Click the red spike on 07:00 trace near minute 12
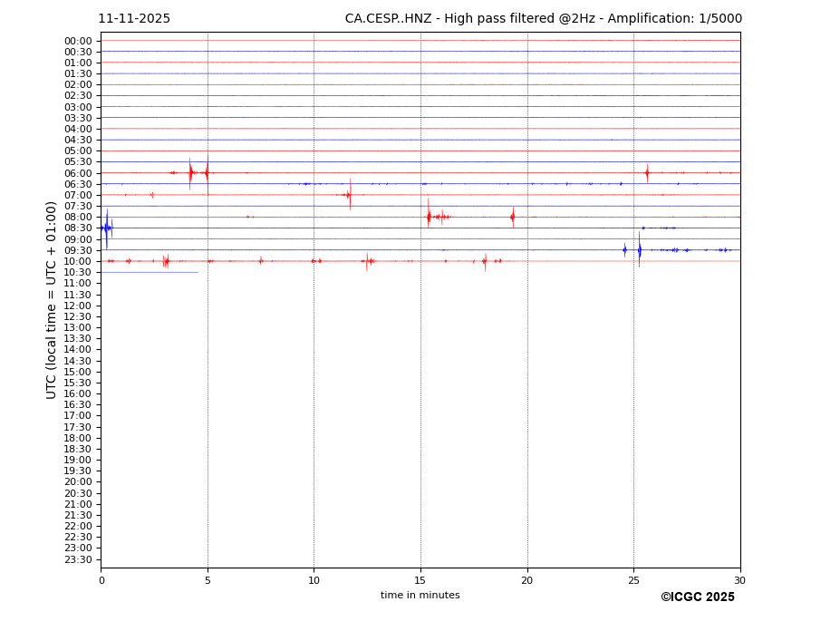The height and width of the screenshot is (631, 840). click(350, 194)
